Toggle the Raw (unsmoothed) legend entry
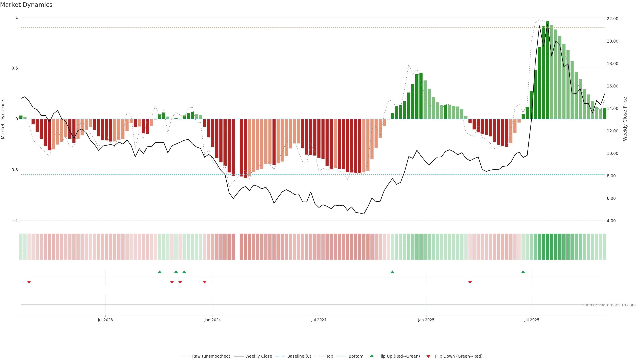Image resolution: width=644 pixels, height=362 pixels. point(211,356)
